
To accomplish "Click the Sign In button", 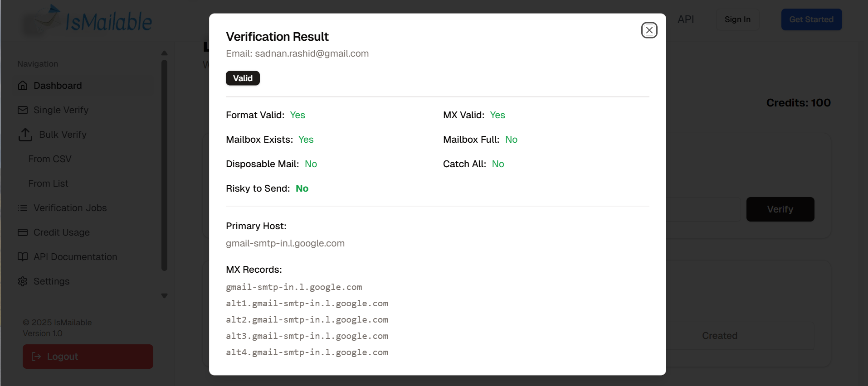I will (x=737, y=19).
